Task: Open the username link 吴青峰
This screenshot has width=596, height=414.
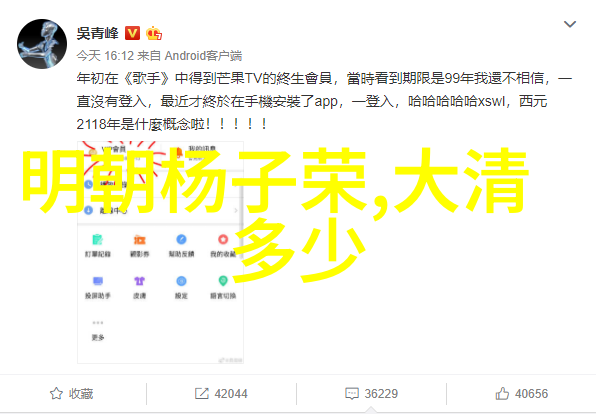Action: pyautogui.click(x=97, y=33)
